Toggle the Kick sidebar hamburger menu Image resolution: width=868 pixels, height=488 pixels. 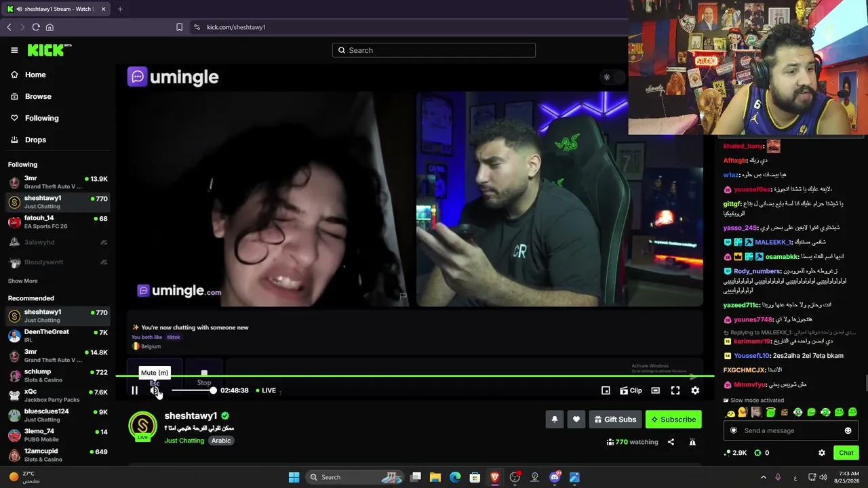coord(14,50)
